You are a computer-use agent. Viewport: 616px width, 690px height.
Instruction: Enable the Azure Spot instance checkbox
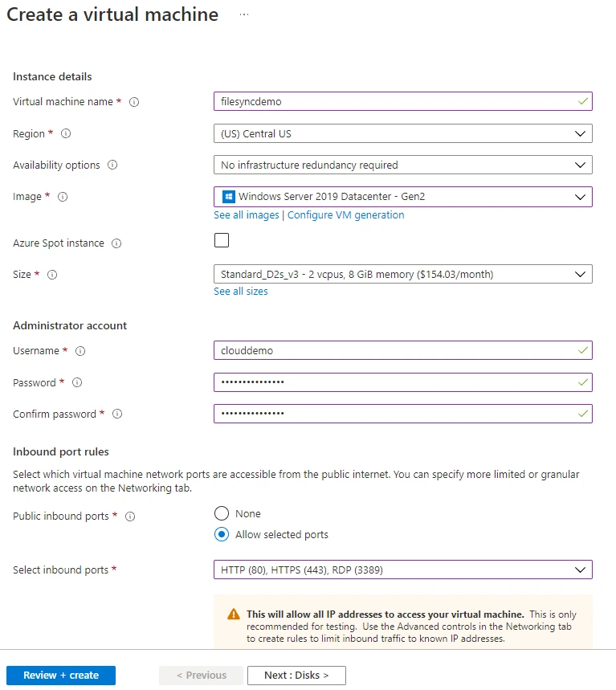pyautogui.click(x=222, y=239)
